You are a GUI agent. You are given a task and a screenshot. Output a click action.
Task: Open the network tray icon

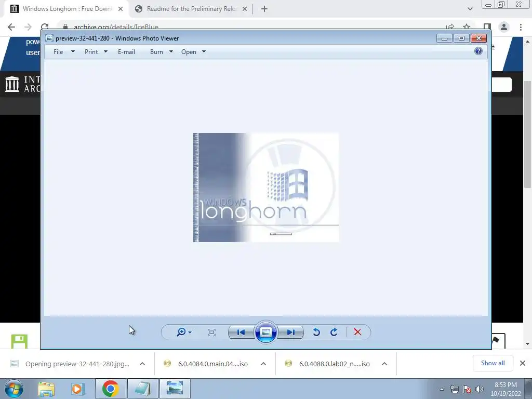(x=454, y=389)
